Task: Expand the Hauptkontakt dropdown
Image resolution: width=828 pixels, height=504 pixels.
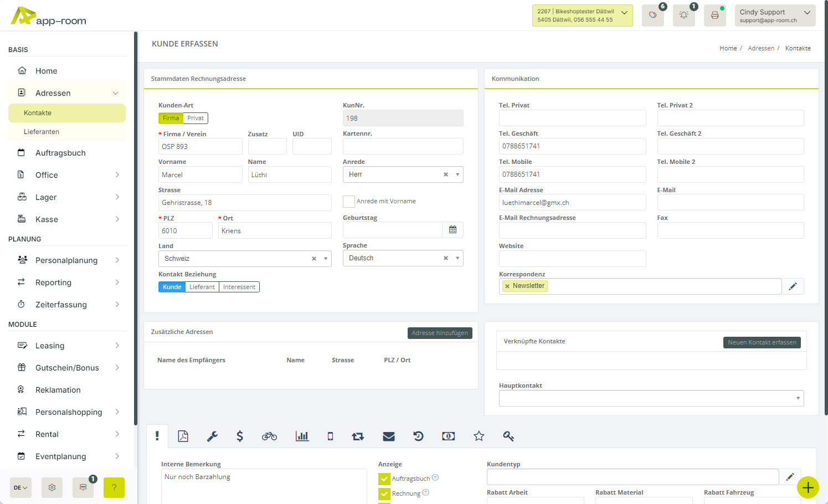Action: click(x=798, y=398)
